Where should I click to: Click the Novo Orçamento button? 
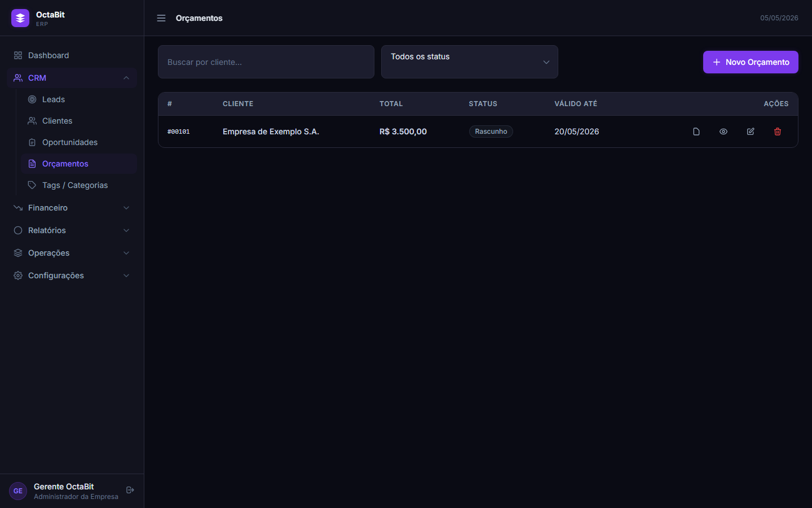751,62
